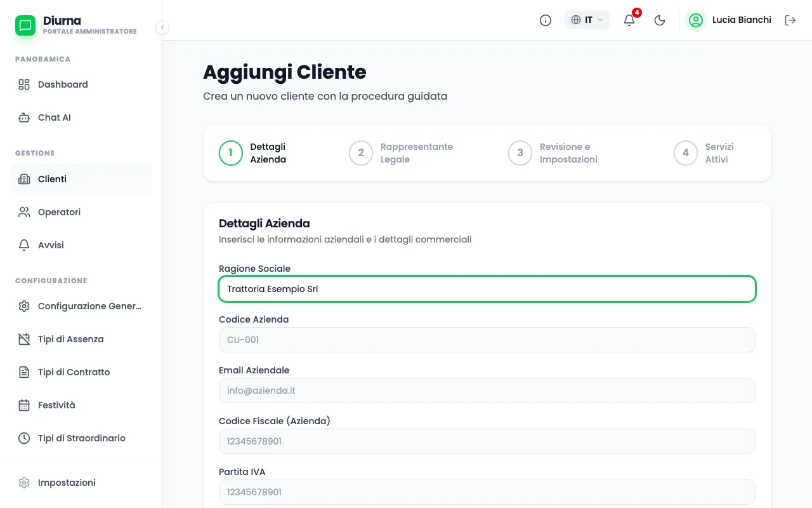
Task: Open Impostazioni at sidebar bottom
Action: (x=81, y=483)
